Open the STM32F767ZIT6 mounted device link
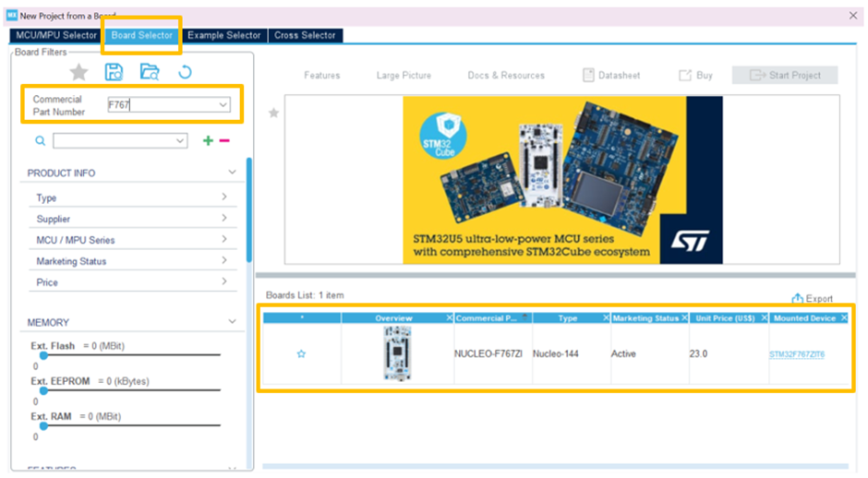The image size is (868, 478). tap(797, 354)
